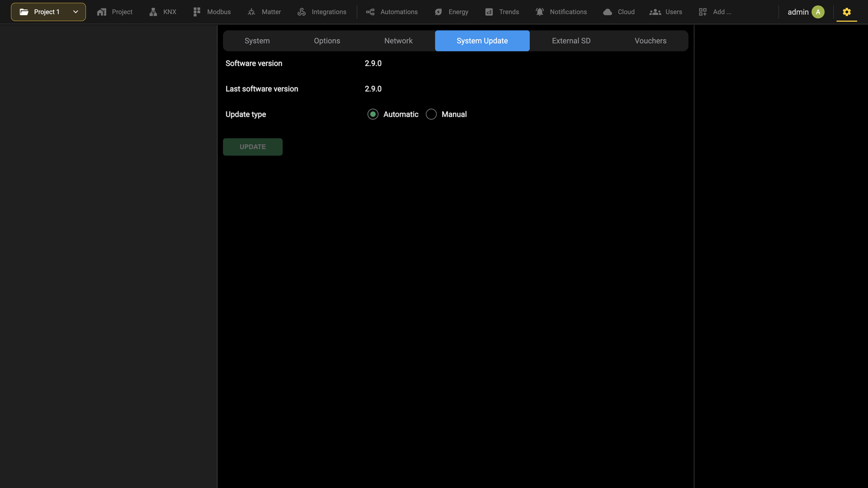This screenshot has width=868, height=488.
Task: Click the Last software version label
Action: 262,89
